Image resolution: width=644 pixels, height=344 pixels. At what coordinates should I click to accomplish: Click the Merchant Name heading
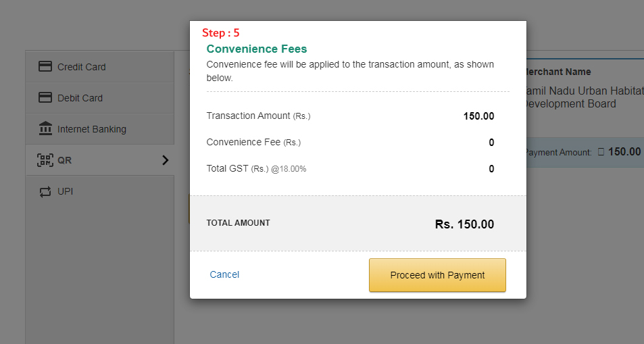[x=557, y=72]
